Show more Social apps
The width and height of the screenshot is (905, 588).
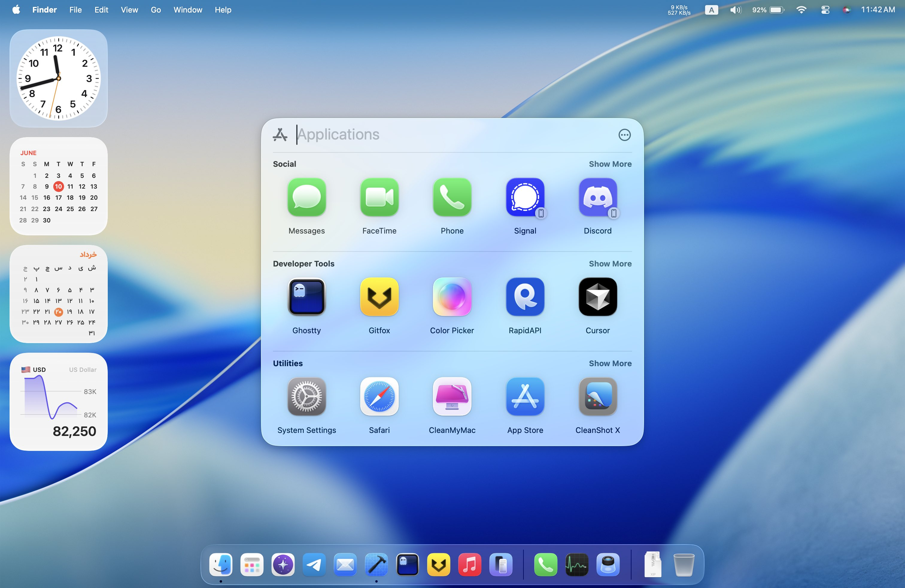coord(610,164)
